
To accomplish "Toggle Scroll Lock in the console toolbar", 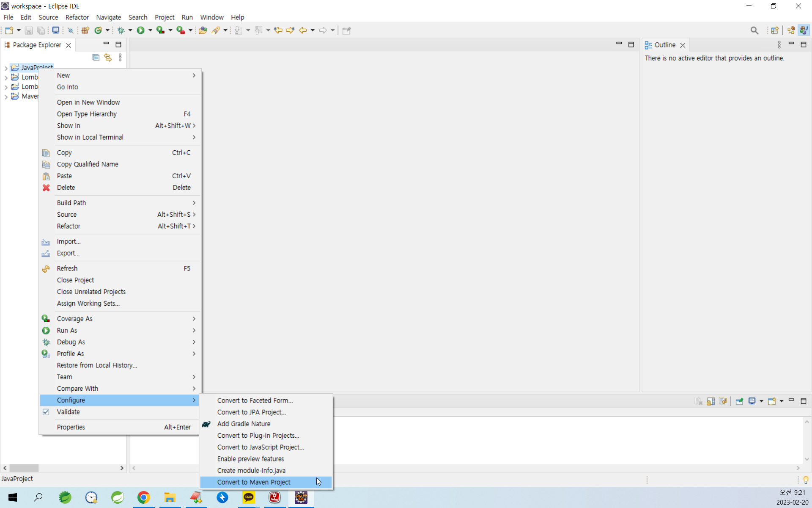I will (711, 401).
